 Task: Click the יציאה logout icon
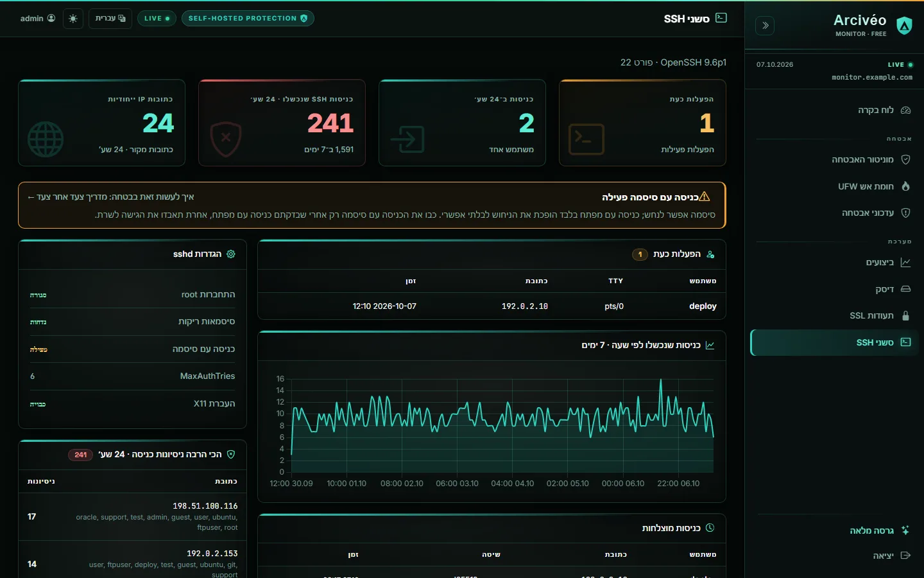[905, 556]
